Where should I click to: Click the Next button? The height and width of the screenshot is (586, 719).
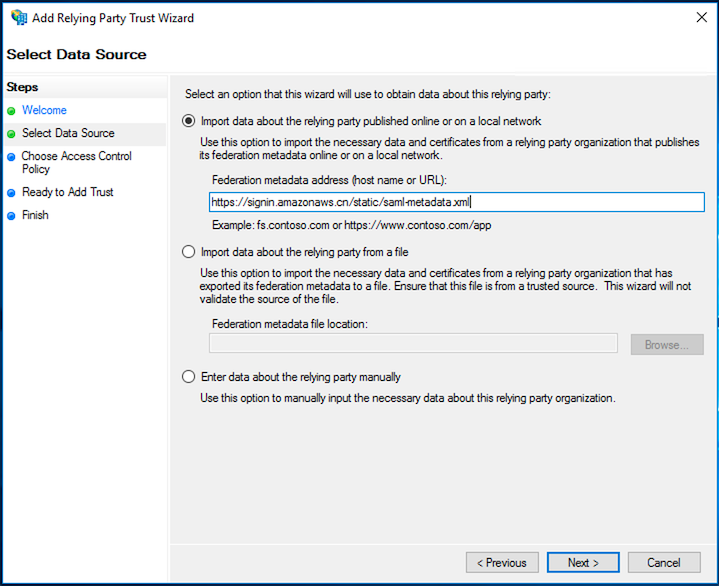click(583, 562)
